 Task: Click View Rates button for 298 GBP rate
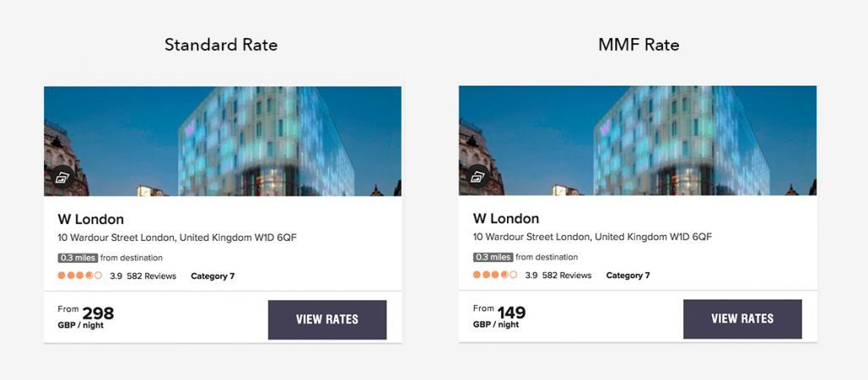point(327,320)
